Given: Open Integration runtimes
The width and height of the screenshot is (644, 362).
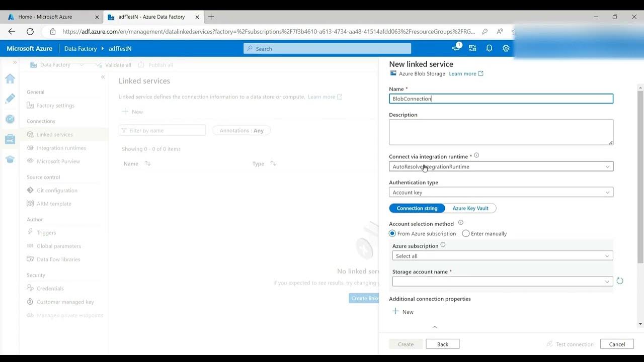Looking at the screenshot, I should [x=61, y=148].
